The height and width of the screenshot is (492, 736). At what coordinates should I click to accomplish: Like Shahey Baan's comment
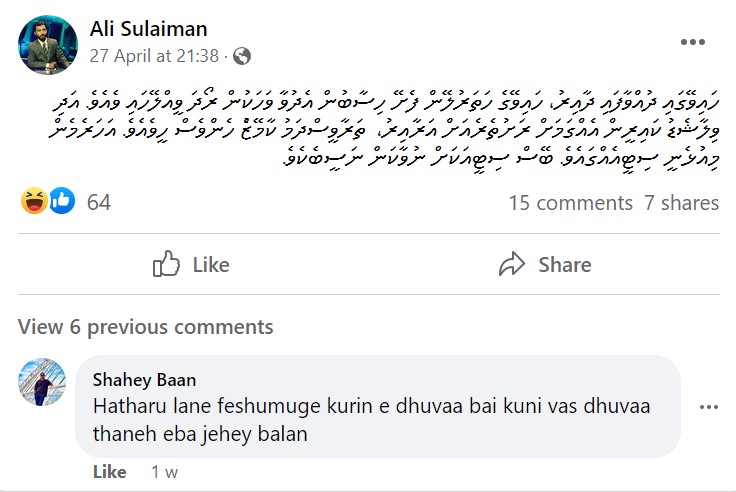coord(109,472)
